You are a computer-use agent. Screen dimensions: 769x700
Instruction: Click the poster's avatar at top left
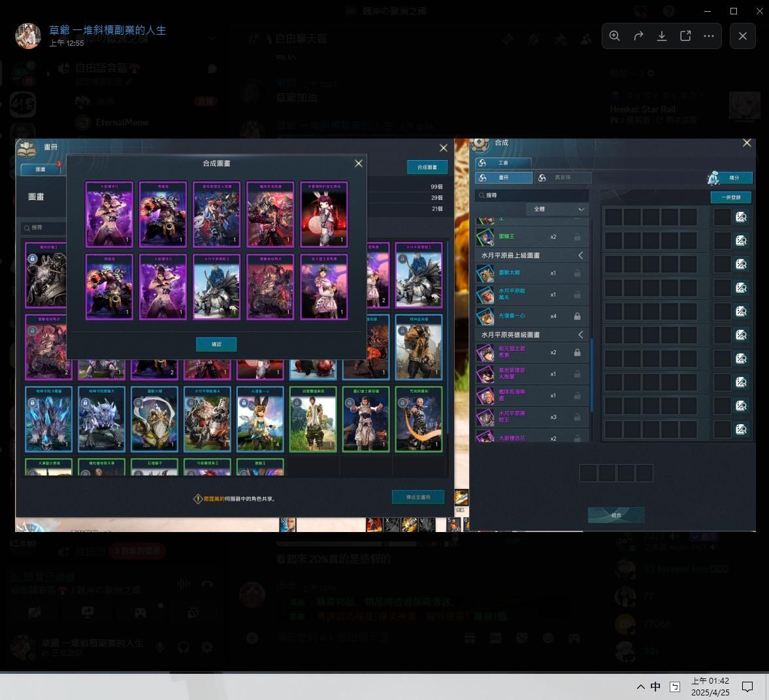click(28, 36)
